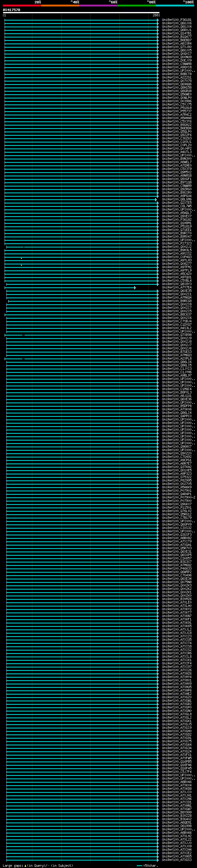Click label UniRef100_Q922F6
The height and width of the screenshot is (868, 197).
tap(177, 135)
